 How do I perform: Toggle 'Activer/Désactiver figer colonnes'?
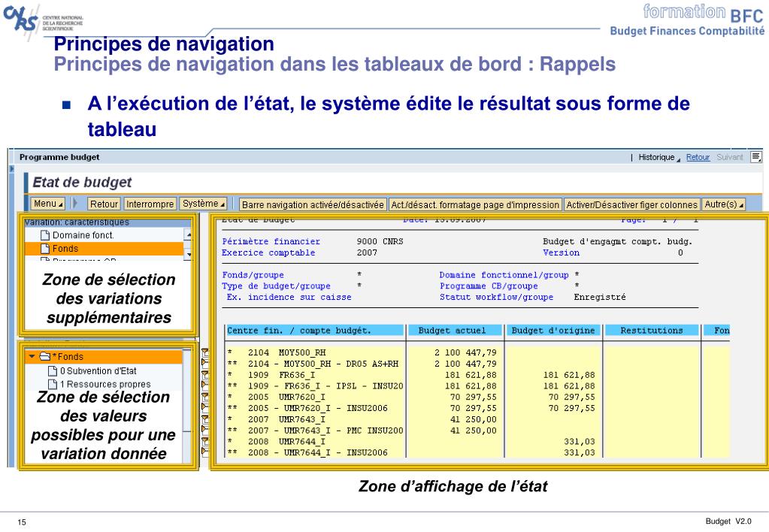coord(631,204)
